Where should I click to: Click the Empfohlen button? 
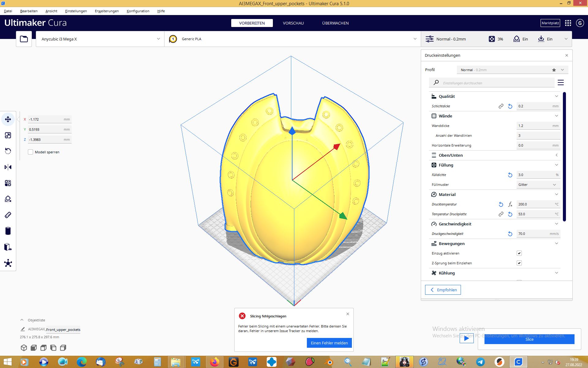click(443, 290)
